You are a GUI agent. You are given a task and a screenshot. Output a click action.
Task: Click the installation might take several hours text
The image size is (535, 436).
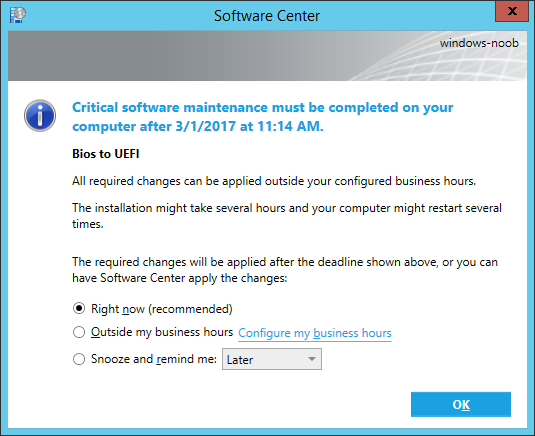pyautogui.click(x=287, y=216)
